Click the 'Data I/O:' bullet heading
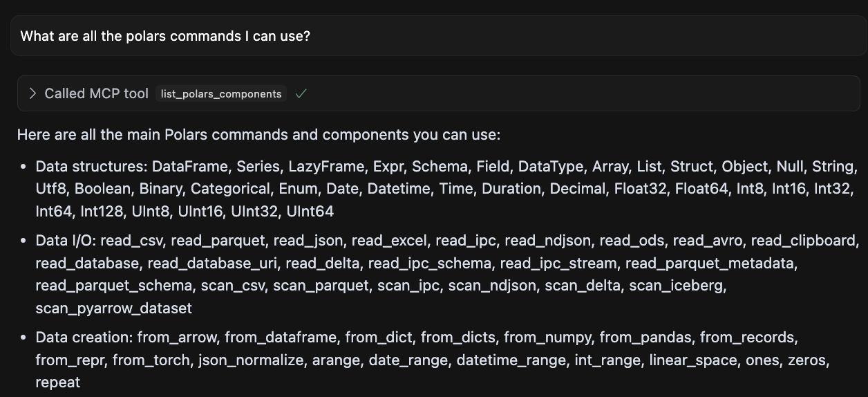 66,241
